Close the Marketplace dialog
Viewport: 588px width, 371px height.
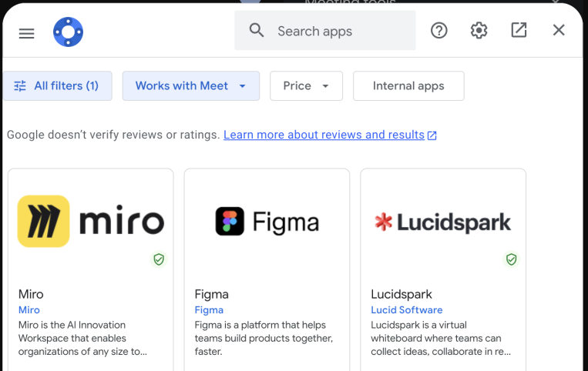point(559,30)
